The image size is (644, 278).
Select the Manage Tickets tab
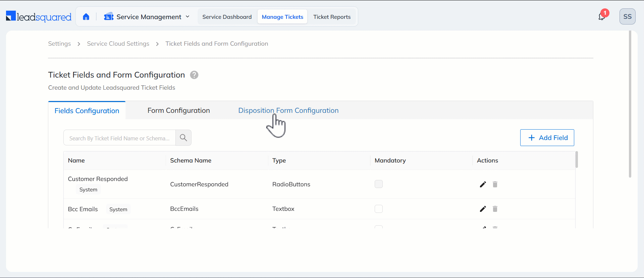tap(282, 17)
